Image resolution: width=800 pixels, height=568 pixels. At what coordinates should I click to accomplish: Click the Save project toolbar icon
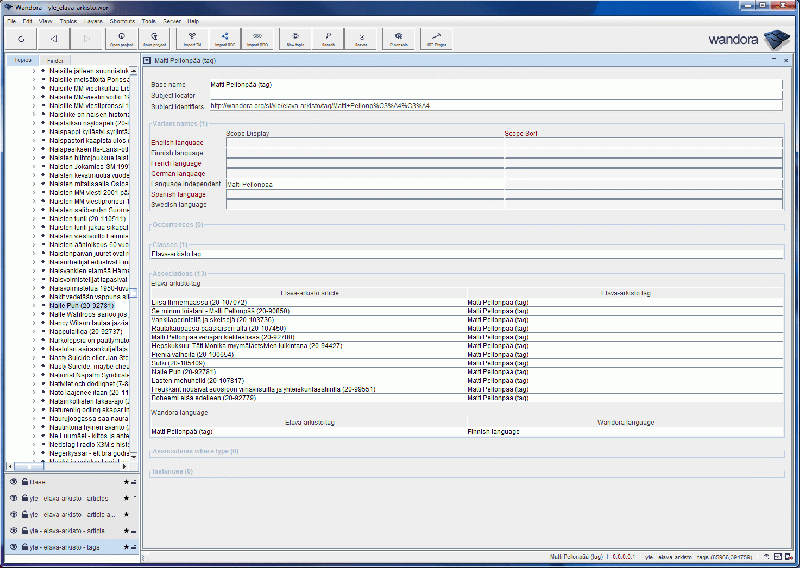pos(155,39)
